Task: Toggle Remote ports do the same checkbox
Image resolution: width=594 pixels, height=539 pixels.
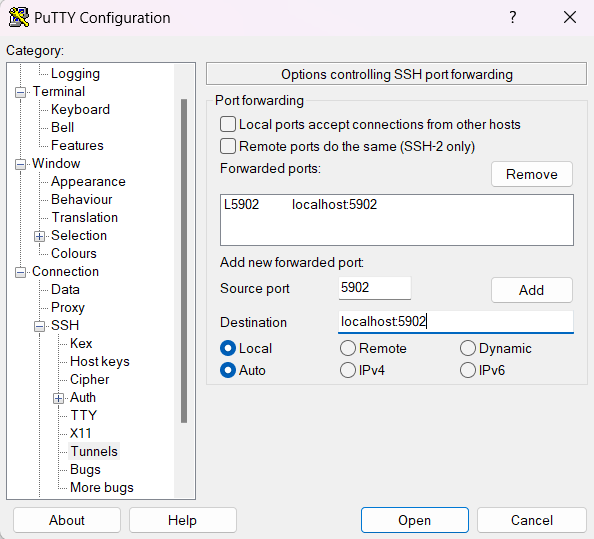Action: click(228, 146)
